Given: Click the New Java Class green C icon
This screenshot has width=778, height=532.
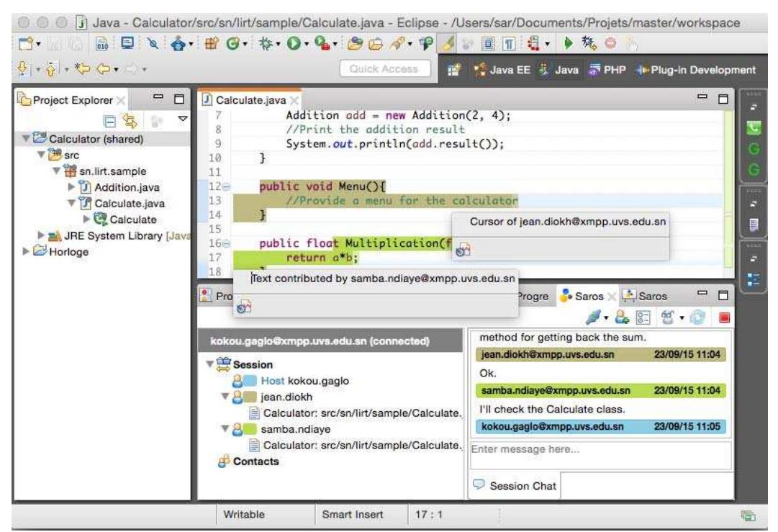Looking at the screenshot, I should point(232,44).
